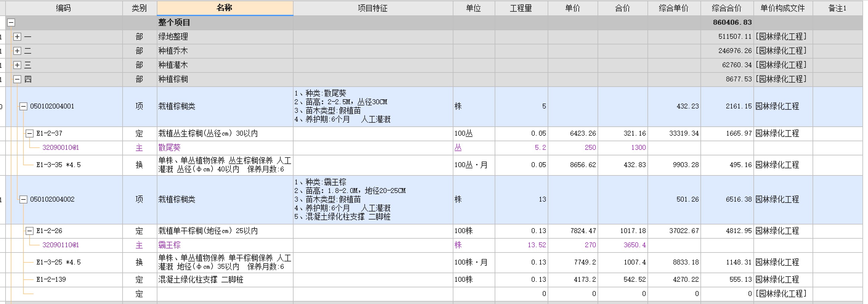This screenshot has width=868, height=304.
Task: Click the 名称 column header
Action: pyautogui.click(x=225, y=8)
